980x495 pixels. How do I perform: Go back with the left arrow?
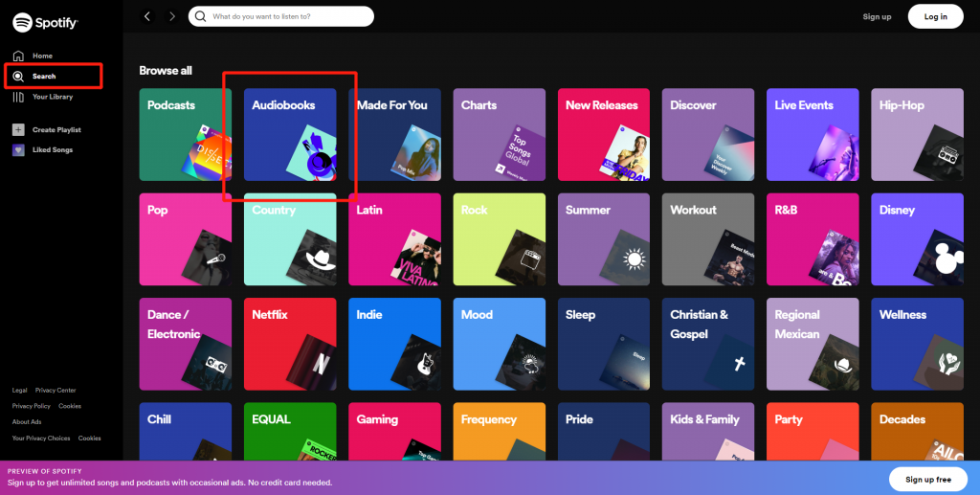coord(147,16)
